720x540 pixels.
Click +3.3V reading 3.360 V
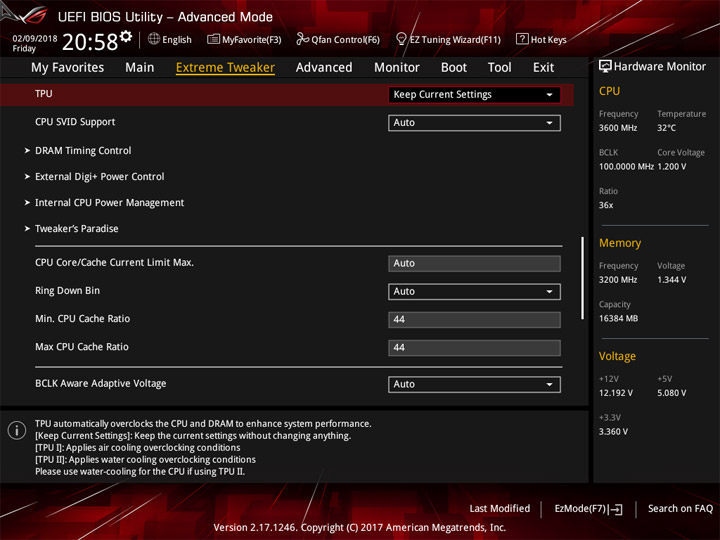coord(613,432)
